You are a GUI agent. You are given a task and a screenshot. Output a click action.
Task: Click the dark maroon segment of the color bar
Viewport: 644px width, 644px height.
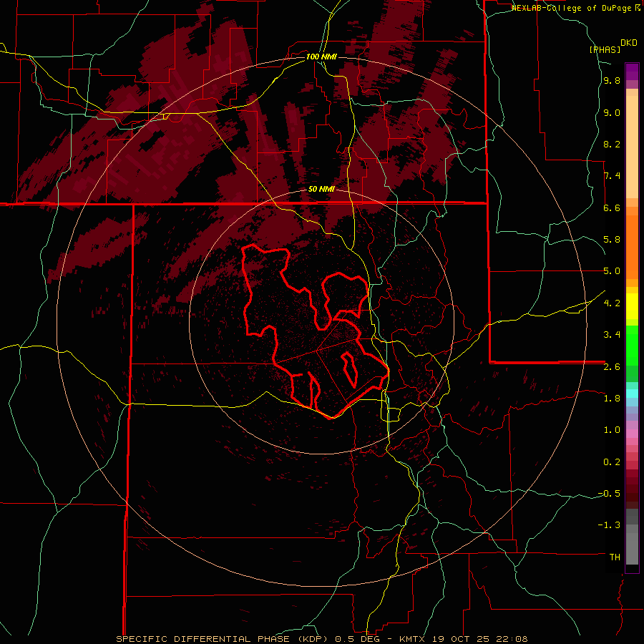632,489
